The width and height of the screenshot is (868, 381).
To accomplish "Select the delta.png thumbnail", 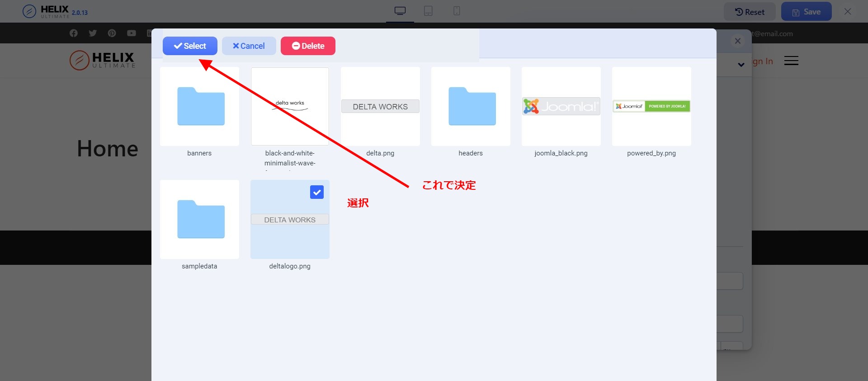I will pyautogui.click(x=380, y=107).
